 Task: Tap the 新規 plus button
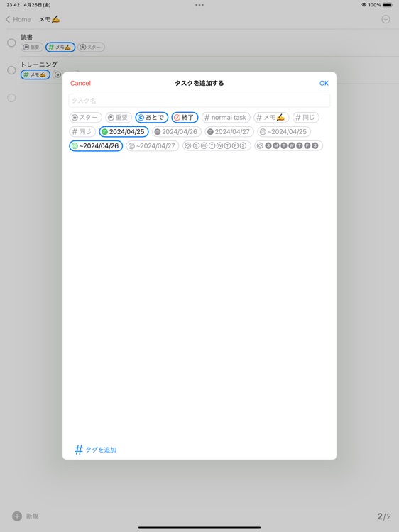[x=17, y=516]
